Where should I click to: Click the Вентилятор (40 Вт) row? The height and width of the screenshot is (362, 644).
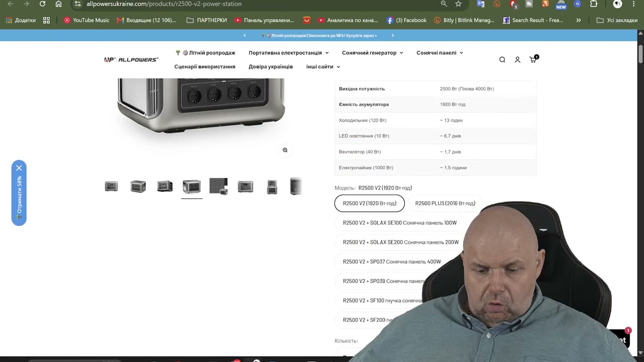tap(435, 152)
